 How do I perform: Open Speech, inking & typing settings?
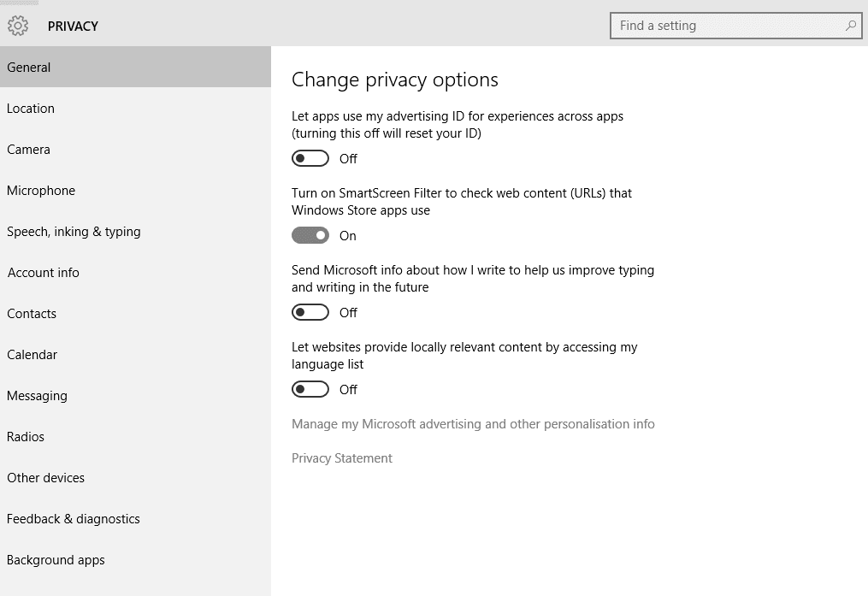point(74,232)
